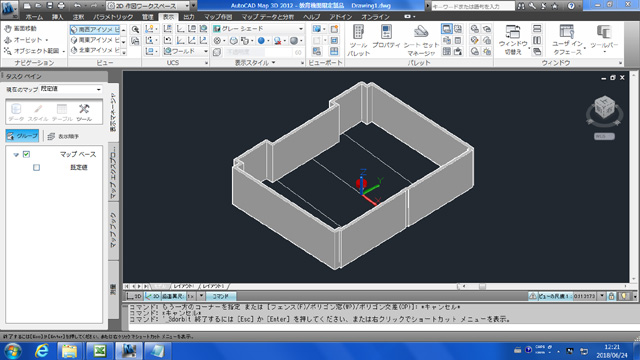
Task: Switch to マップ ブック side tab
Action: (x=113, y=230)
